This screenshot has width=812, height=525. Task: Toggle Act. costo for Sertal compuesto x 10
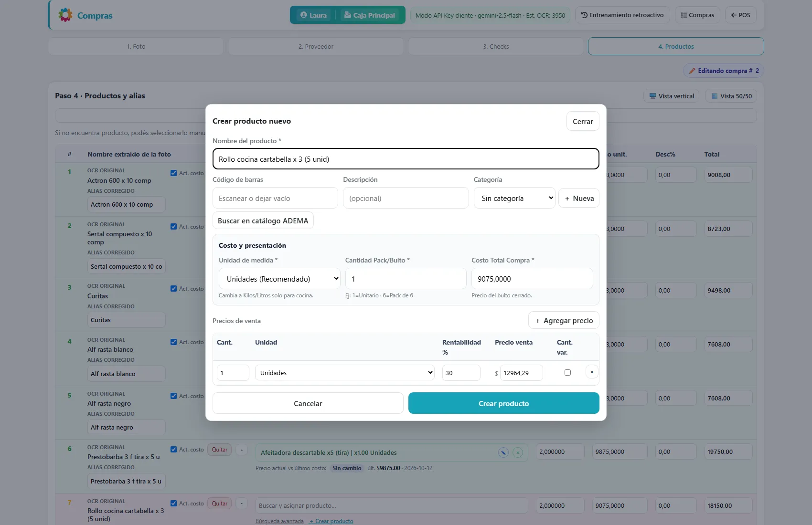pos(173,227)
